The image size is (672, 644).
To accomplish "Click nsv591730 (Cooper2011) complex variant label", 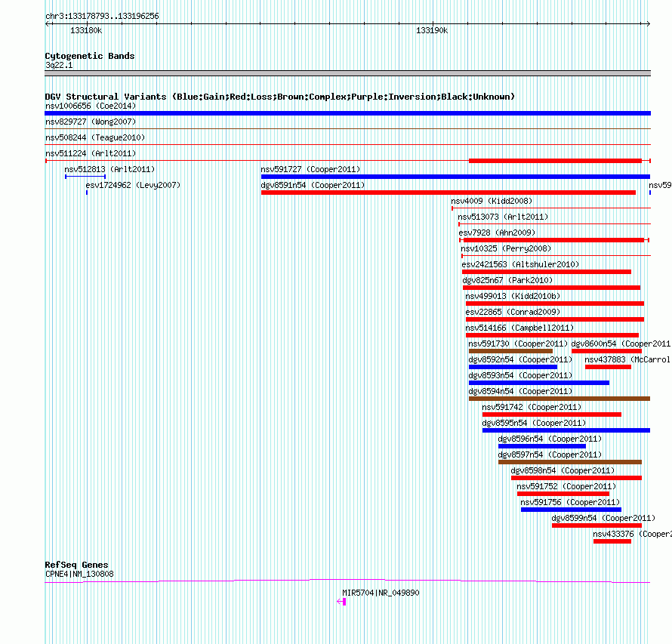I will pos(518,344).
